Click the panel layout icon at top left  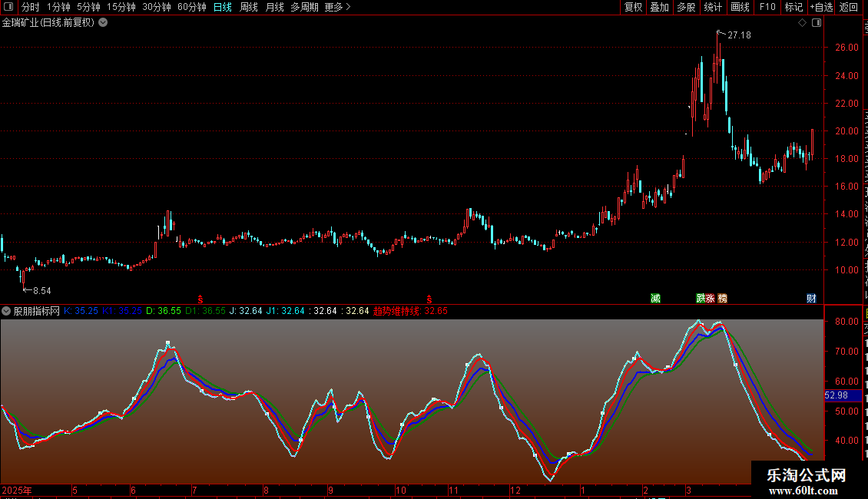pos(8,7)
